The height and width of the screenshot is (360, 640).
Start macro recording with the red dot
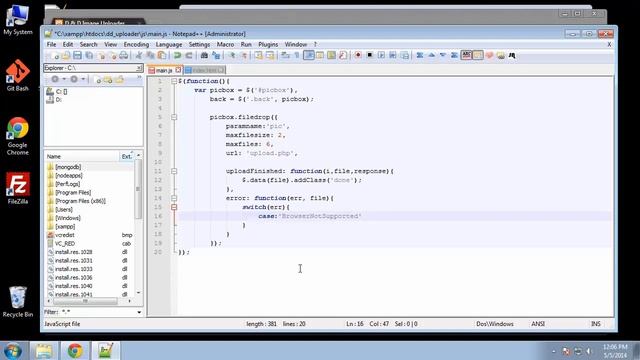358,55
